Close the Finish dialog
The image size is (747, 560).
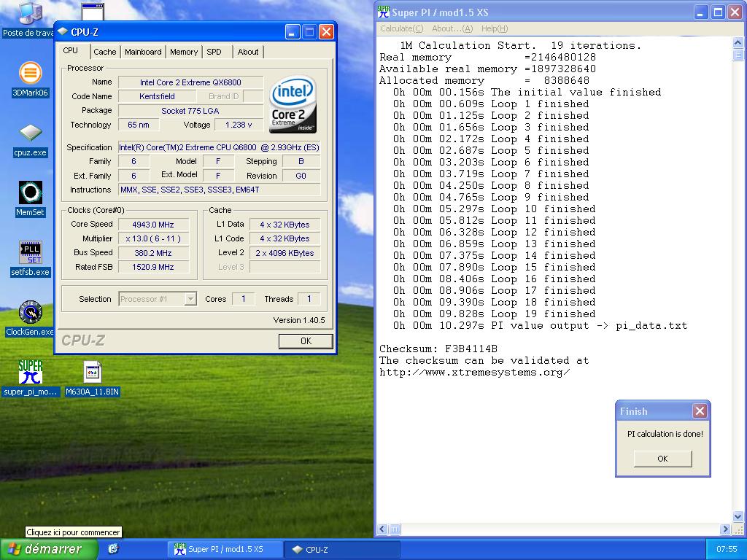pyautogui.click(x=700, y=411)
